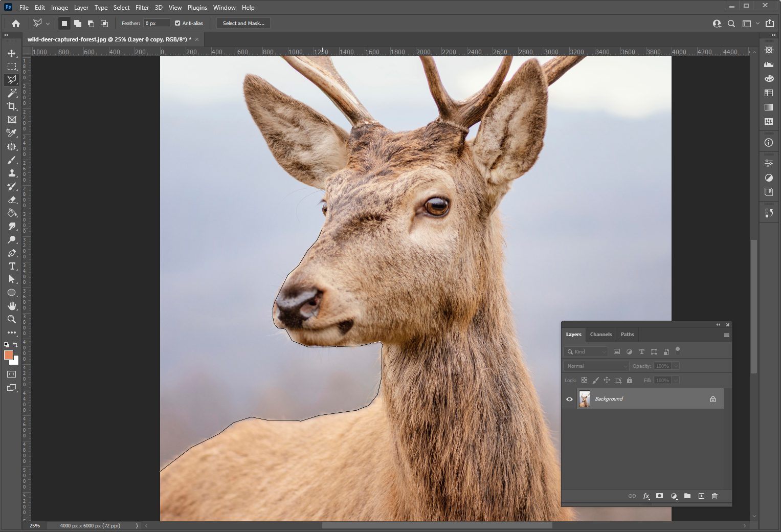Open the Kind filter dropdown
The height and width of the screenshot is (532, 781).
(586, 351)
